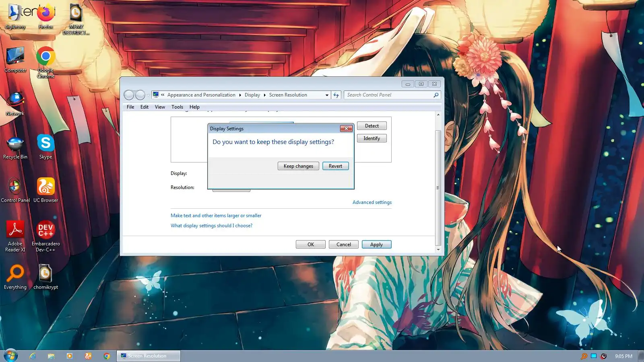Click the Screen Resolution taskbar button
Viewport: 644px width, 362px height.
pyautogui.click(x=149, y=356)
